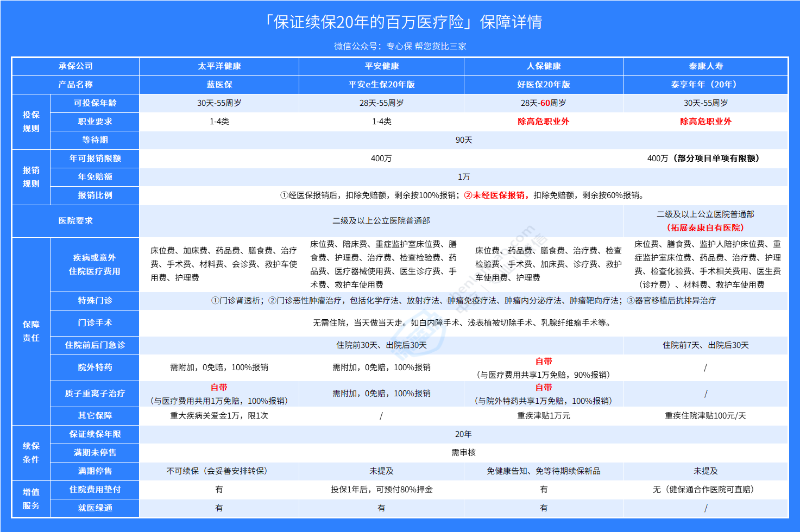The height and width of the screenshot is (532, 800).
Task: Click the 职业要求 row label
Action: click(x=95, y=122)
